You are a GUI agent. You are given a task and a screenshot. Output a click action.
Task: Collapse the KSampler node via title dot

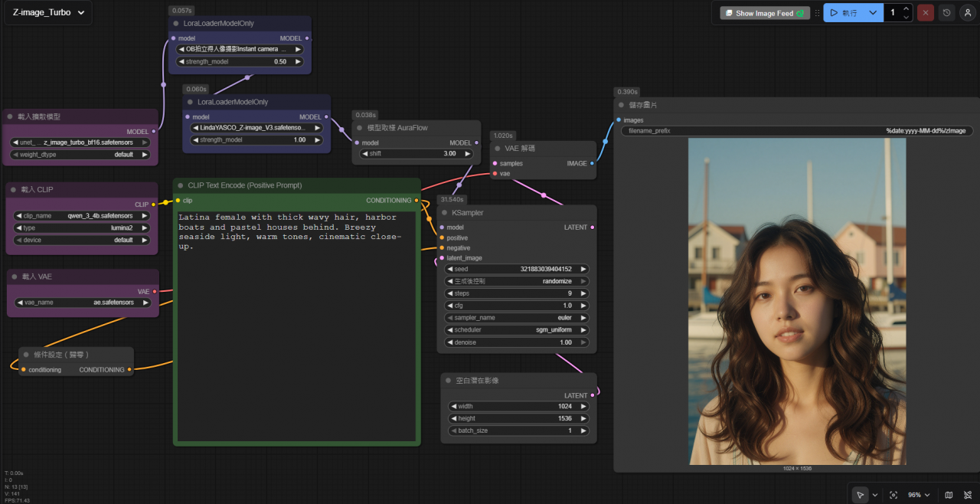[444, 212]
